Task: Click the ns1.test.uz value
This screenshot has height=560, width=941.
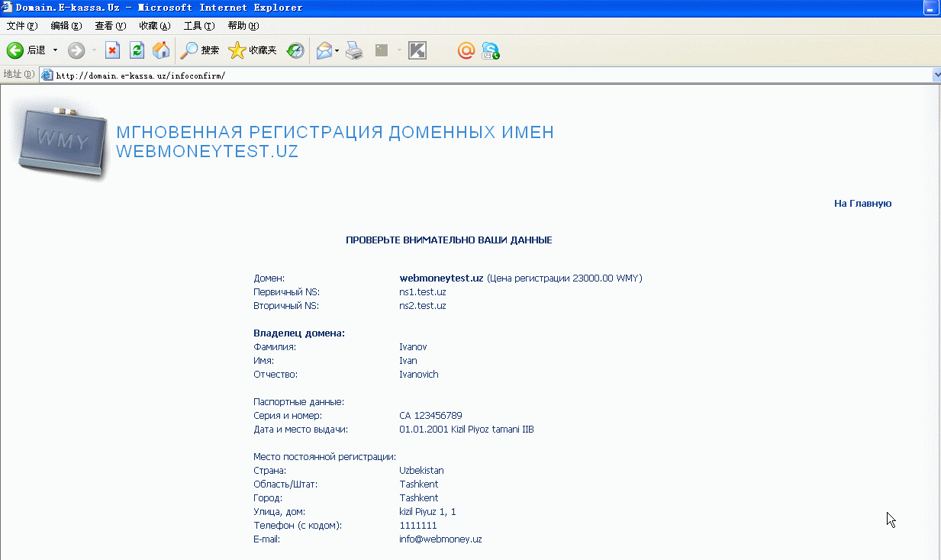Action: [x=423, y=292]
